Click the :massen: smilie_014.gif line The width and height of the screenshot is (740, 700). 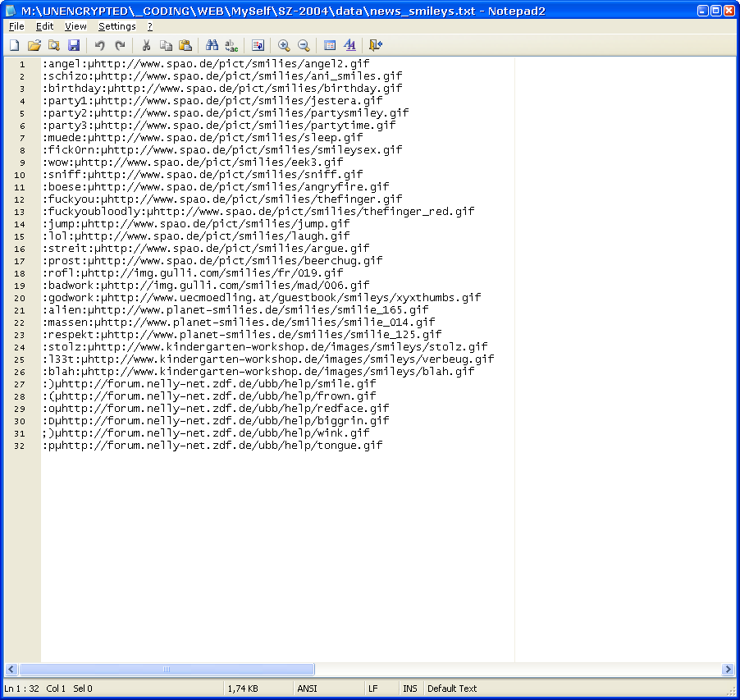pyautogui.click(x=239, y=322)
